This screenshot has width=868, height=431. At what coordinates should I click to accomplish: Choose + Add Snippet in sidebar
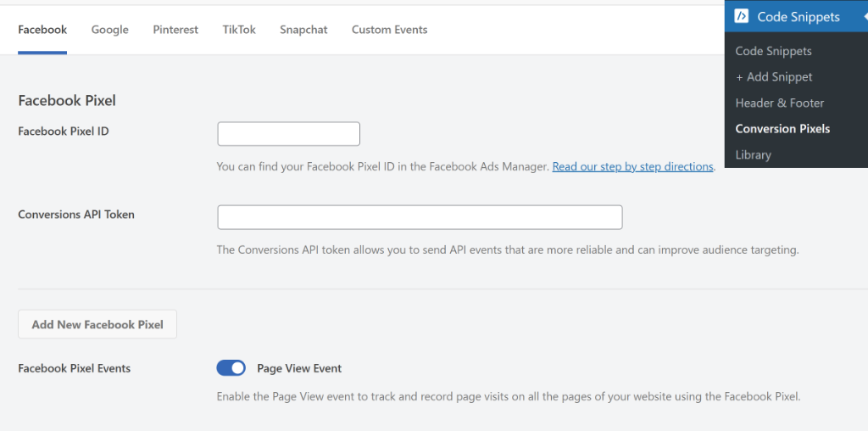tap(774, 77)
